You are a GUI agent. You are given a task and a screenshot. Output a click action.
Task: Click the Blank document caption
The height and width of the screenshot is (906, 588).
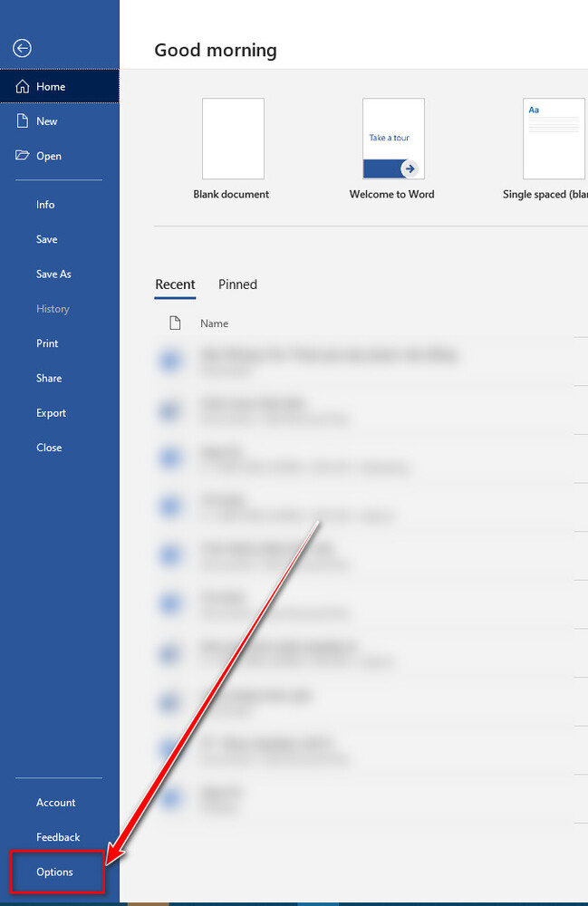tap(231, 195)
